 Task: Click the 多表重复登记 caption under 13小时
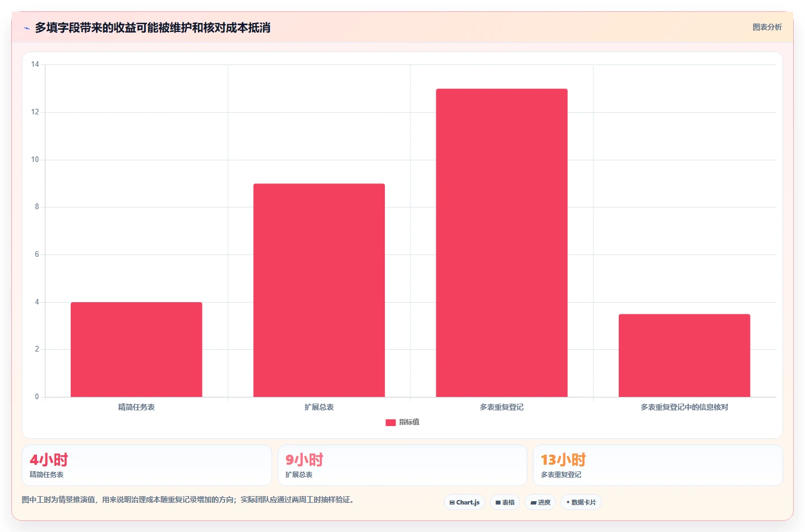click(561, 475)
